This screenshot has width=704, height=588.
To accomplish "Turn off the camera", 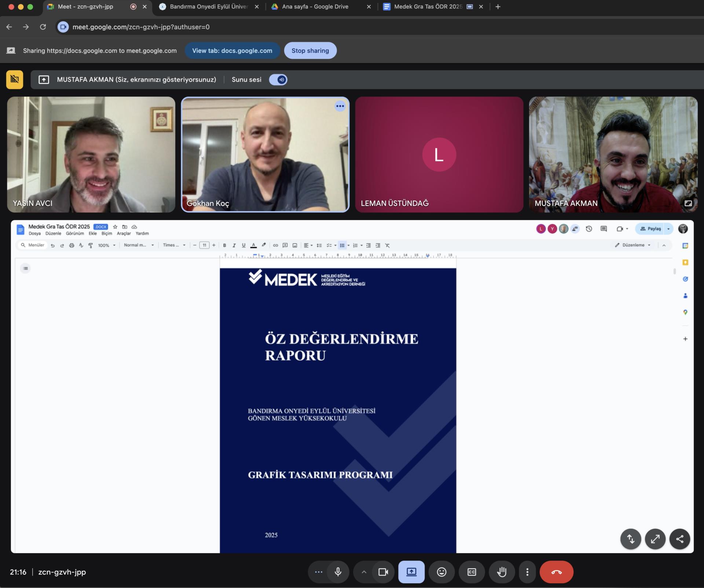I will coord(383,572).
